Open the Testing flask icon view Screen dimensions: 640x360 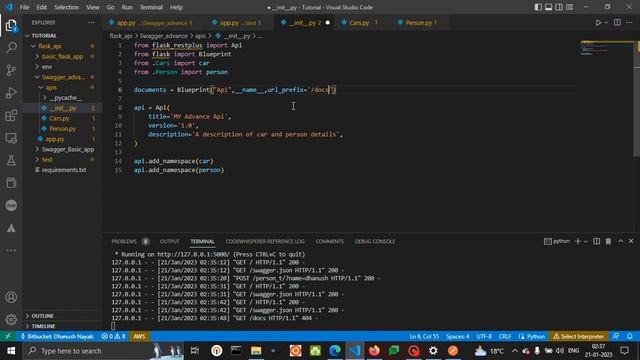click(11, 160)
